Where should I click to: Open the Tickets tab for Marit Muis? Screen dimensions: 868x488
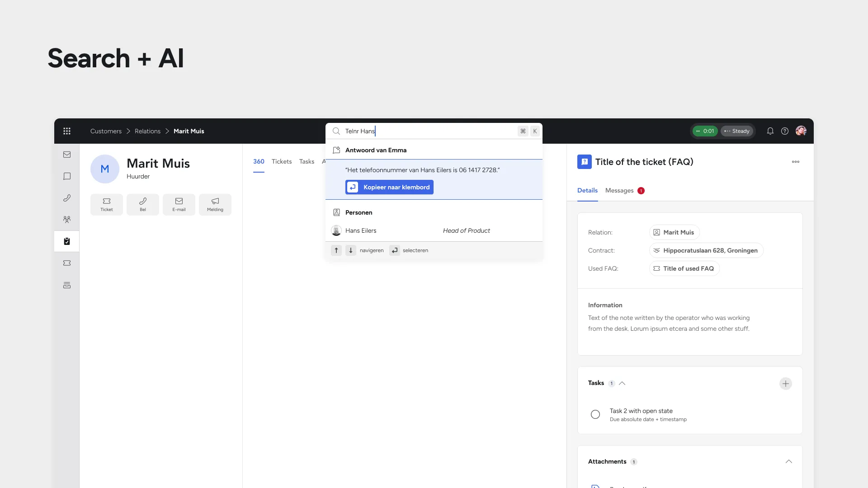click(x=281, y=161)
